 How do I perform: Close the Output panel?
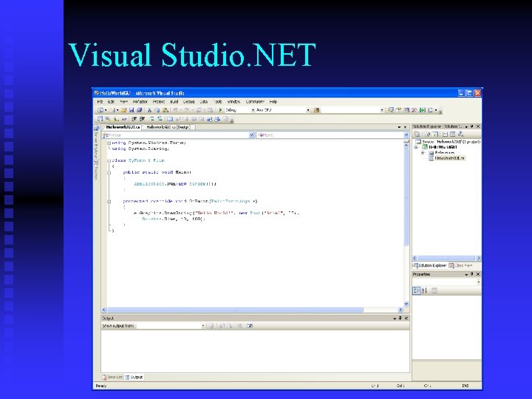pos(406,318)
